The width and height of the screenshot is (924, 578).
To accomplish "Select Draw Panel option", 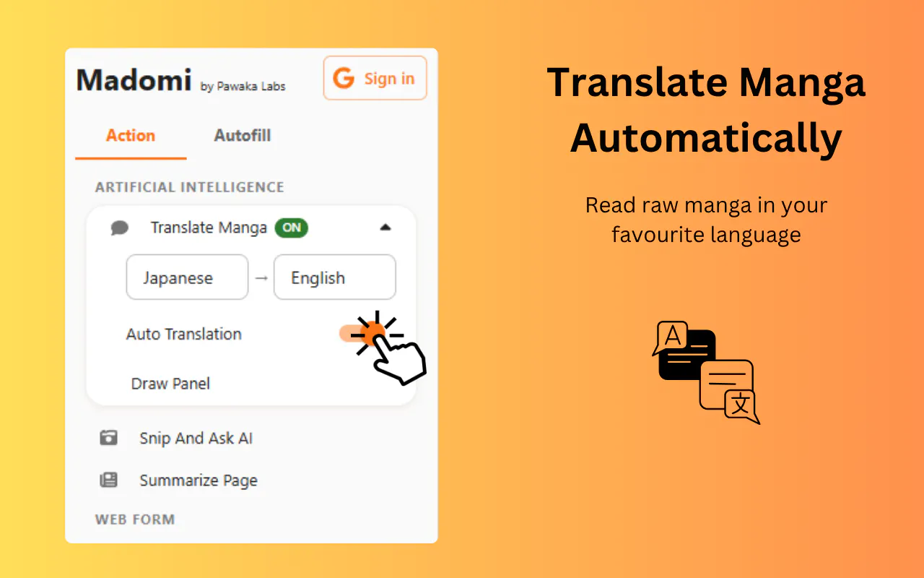I will [x=170, y=384].
